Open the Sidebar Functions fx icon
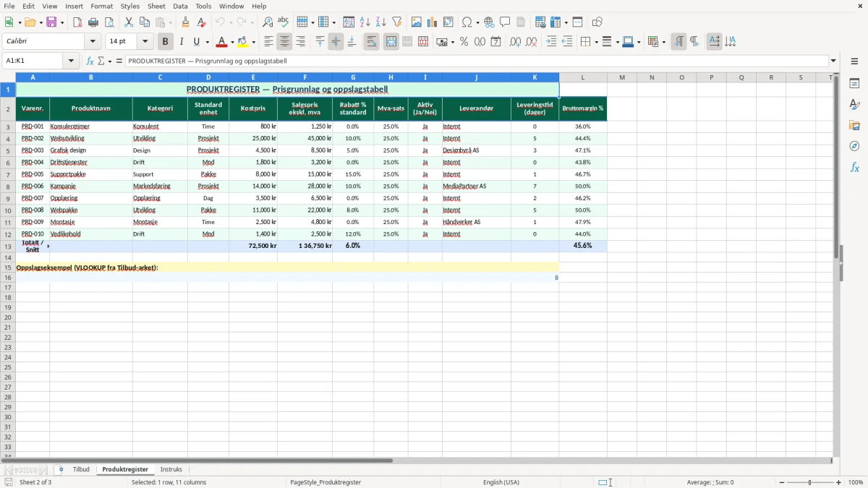This screenshot has width=868, height=488. click(x=854, y=167)
